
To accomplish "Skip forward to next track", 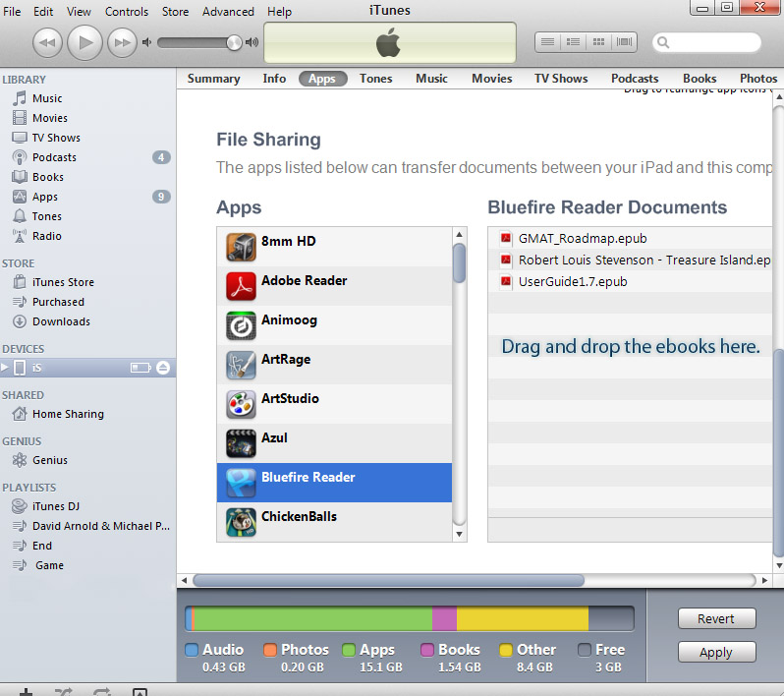I will (122, 42).
